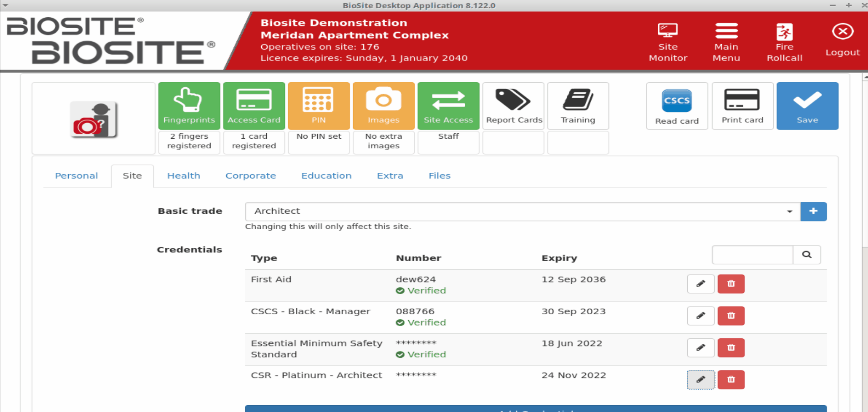The height and width of the screenshot is (412, 868).
Task: Click the 'dew624' credential number
Action: (x=416, y=279)
